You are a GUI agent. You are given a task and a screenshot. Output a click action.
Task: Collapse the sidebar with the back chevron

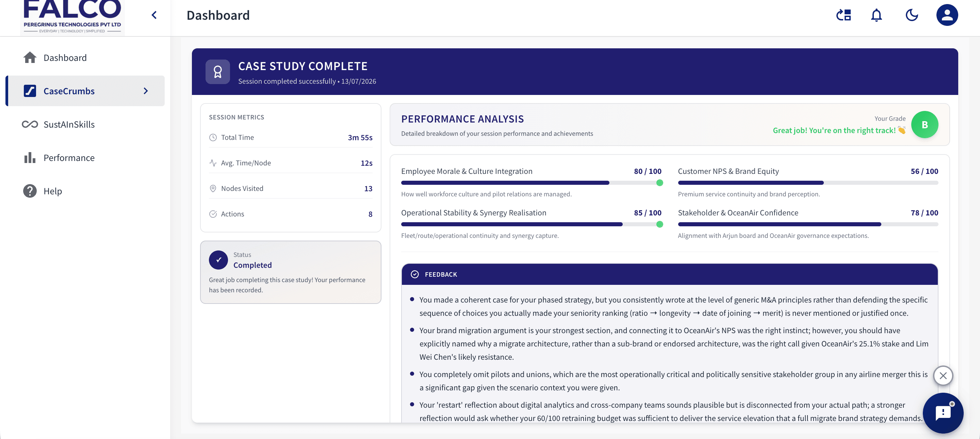pyautogui.click(x=154, y=15)
